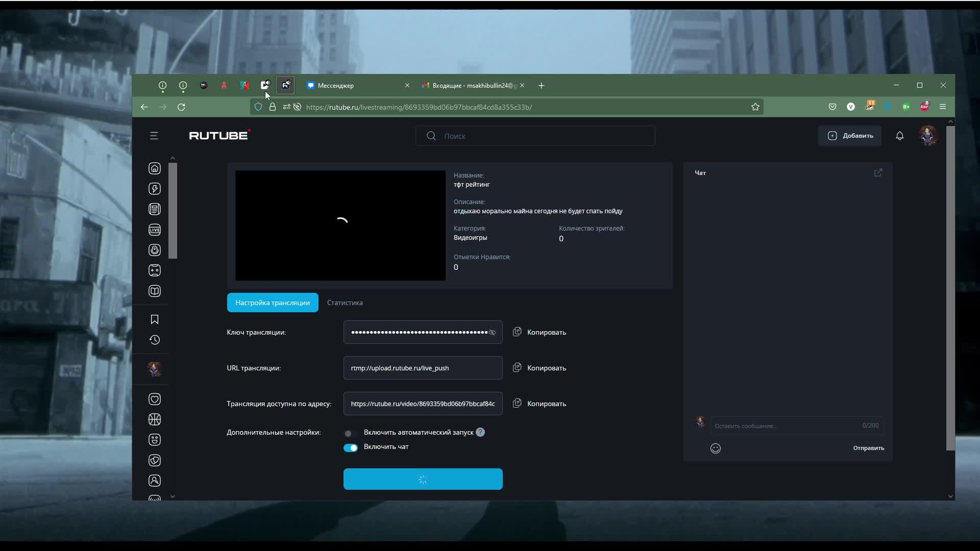Enable the automatic launch toggle
The width and height of the screenshot is (980, 551).
point(350,433)
